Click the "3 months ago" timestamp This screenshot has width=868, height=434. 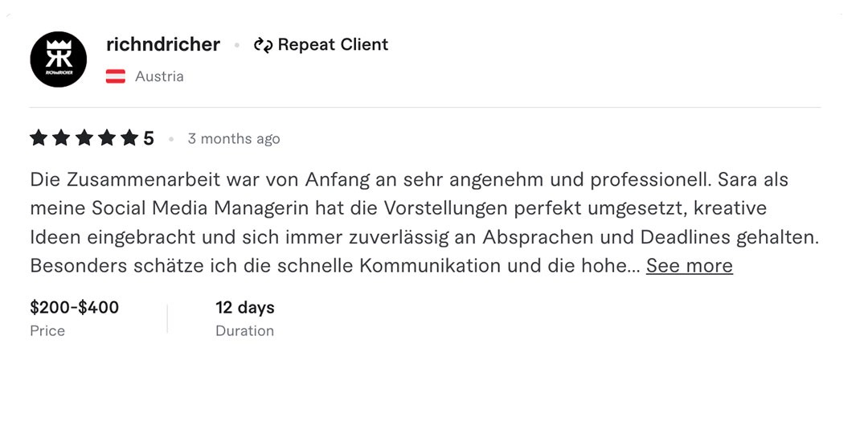pos(234,139)
